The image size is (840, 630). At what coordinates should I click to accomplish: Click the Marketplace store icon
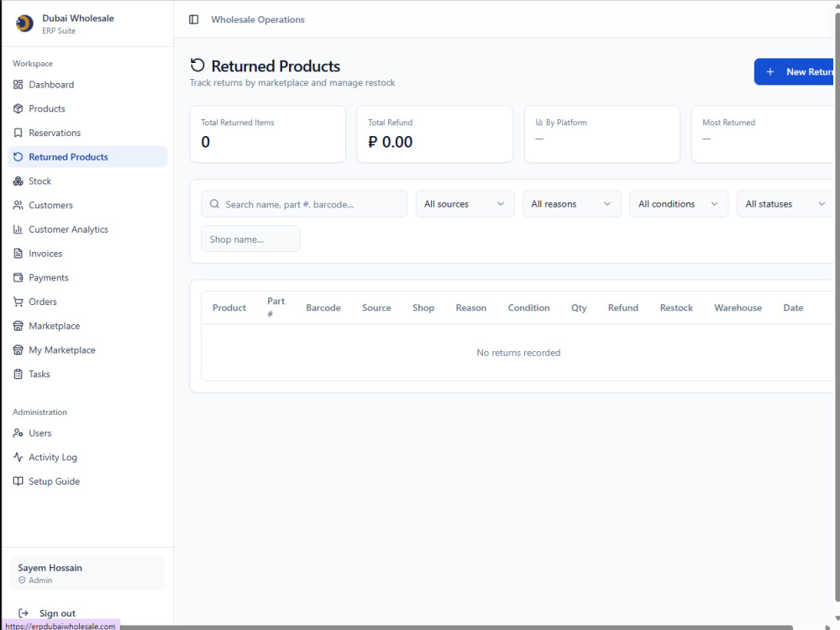18,326
